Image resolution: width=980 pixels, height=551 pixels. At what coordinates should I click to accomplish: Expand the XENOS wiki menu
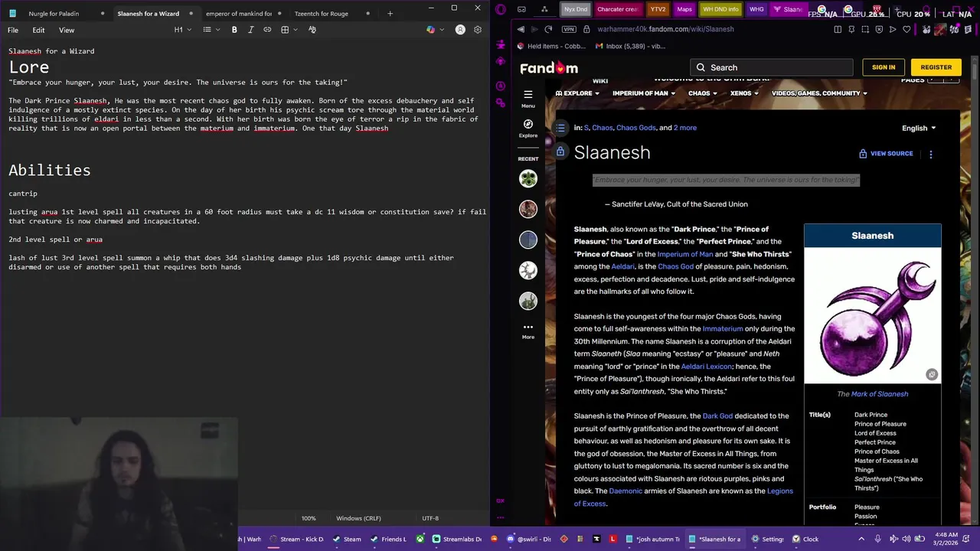(744, 93)
